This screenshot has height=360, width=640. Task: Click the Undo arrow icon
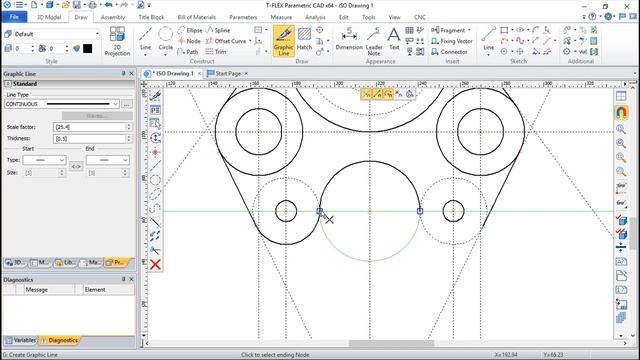[x=109, y=5]
